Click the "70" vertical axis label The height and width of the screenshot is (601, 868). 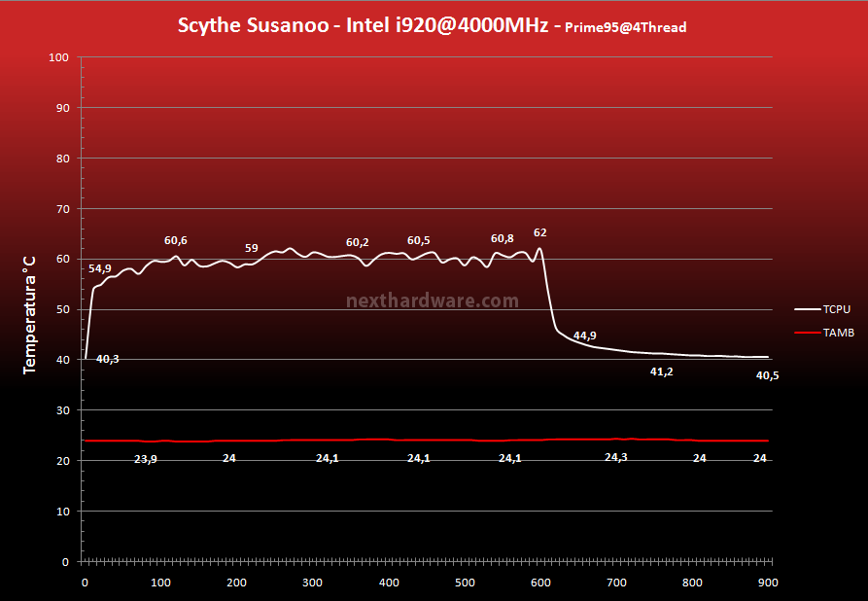(x=63, y=209)
